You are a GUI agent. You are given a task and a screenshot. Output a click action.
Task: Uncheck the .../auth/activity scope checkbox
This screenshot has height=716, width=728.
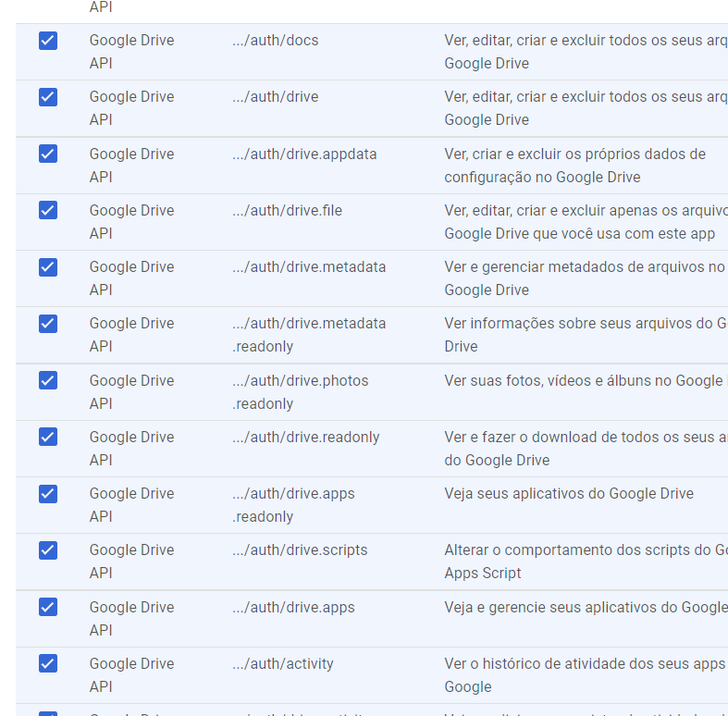tap(48, 663)
